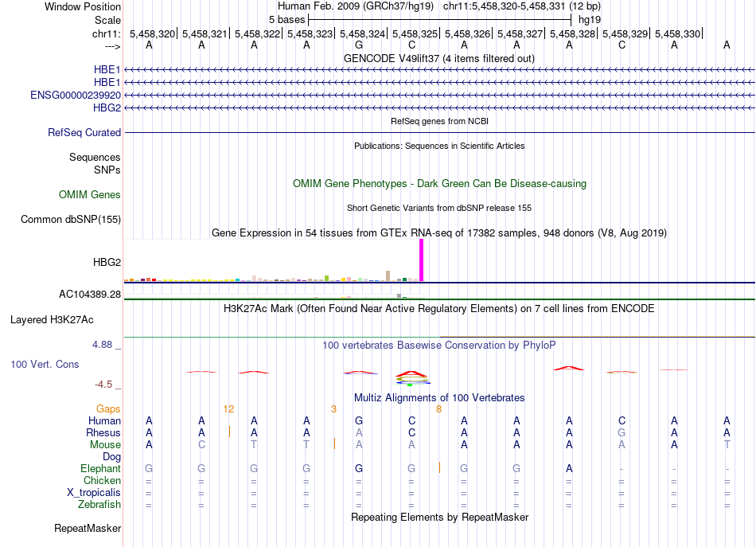Image resolution: width=756 pixels, height=547 pixels.
Task: Select the Rhesus alignment row label
Action: tap(103, 432)
